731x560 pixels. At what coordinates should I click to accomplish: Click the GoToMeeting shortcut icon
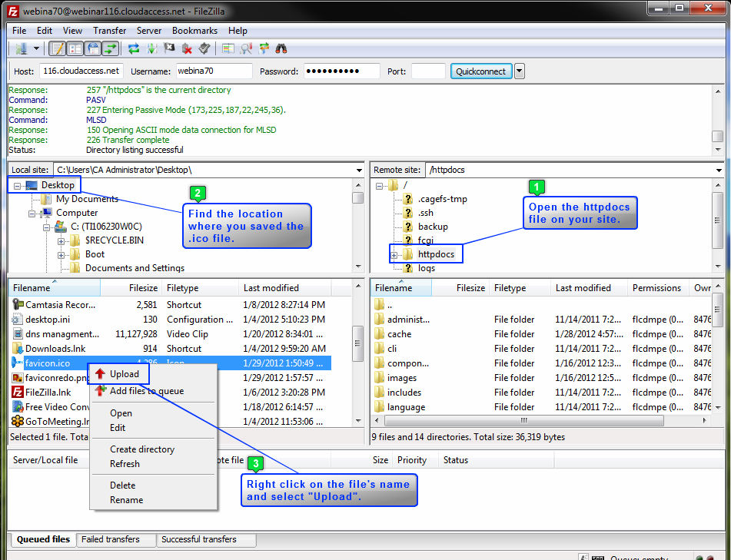18,421
